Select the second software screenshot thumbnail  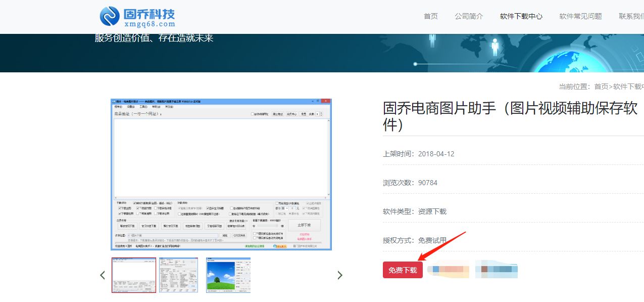pyautogui.click(x=179, y=275)
